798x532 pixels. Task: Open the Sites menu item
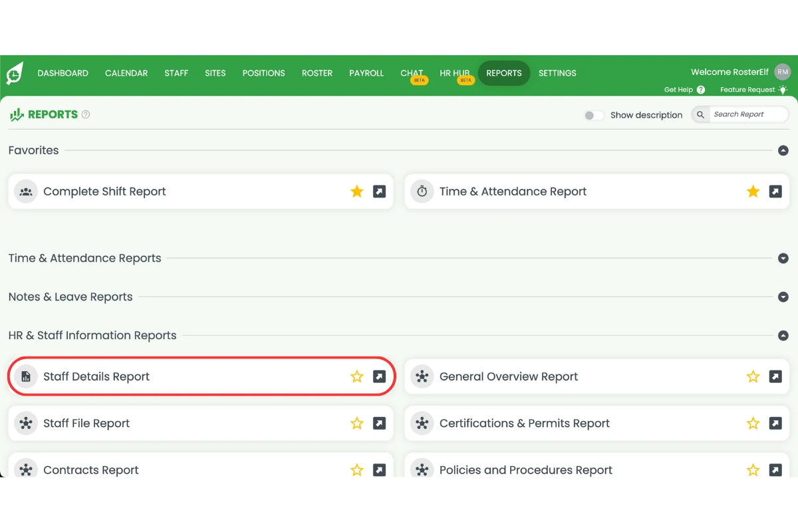coord(215,73)
